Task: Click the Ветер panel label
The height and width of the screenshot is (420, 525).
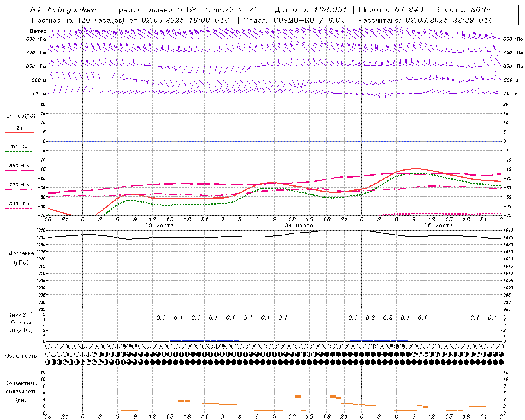Action: pos(38,31)
